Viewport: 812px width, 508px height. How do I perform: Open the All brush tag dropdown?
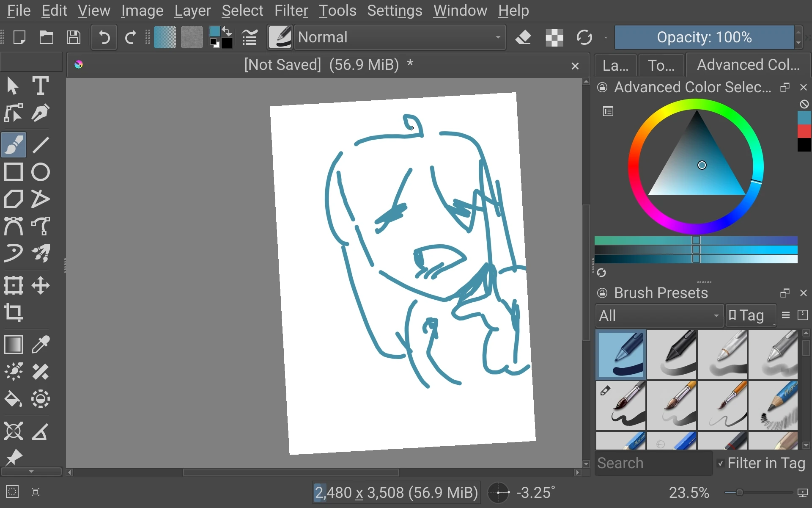click(658, 315)
